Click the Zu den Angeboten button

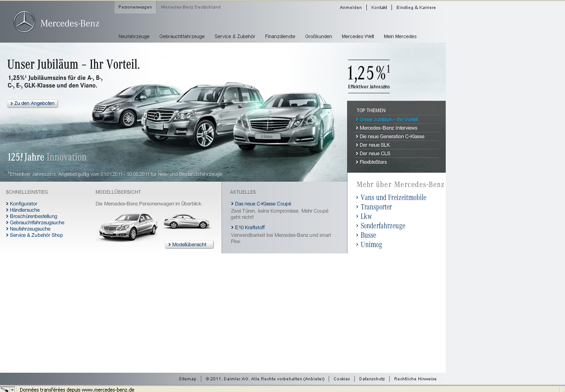[x=32, y=104]
